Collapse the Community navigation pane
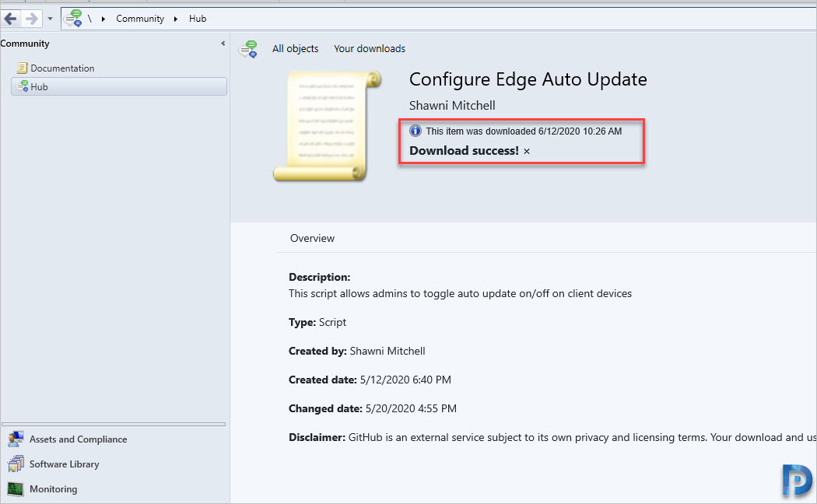 tap(223, 44)
